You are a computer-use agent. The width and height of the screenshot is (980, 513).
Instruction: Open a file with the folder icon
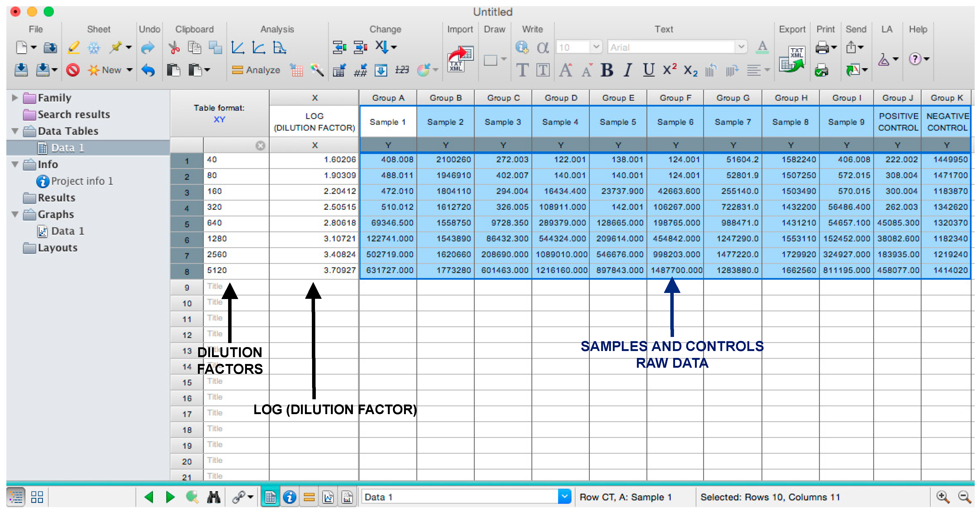50,47
